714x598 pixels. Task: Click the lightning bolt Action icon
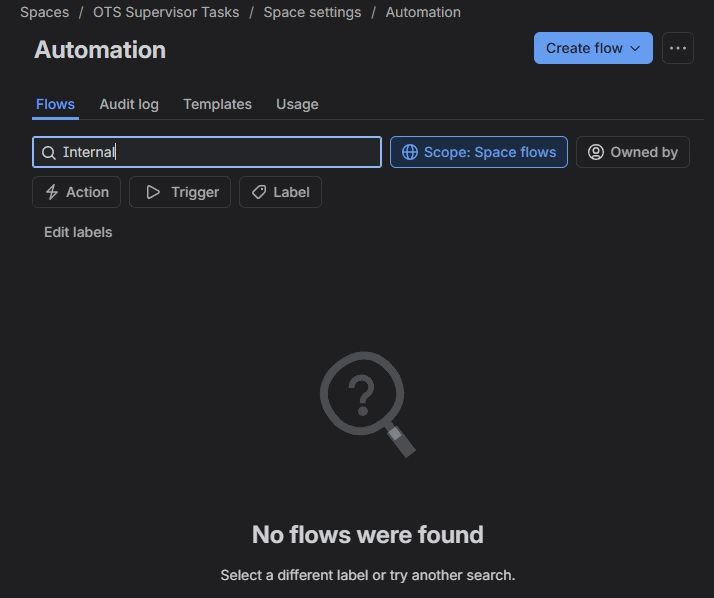pos(52,192)
